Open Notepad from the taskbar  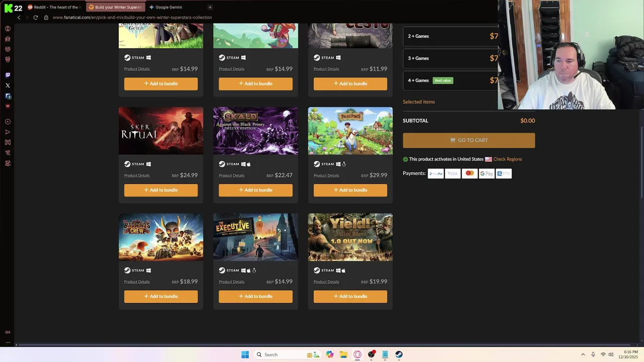pyautogui.click(x=385, y=354)
